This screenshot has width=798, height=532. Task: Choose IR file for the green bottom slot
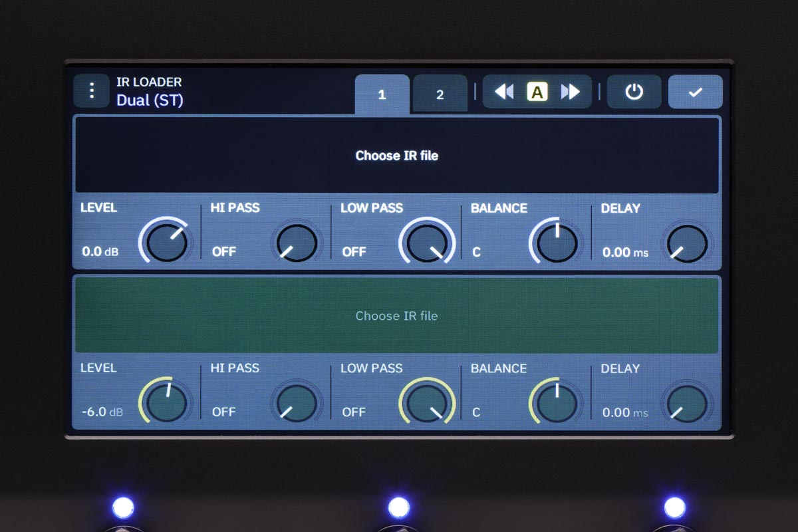(x=396, y=316)
